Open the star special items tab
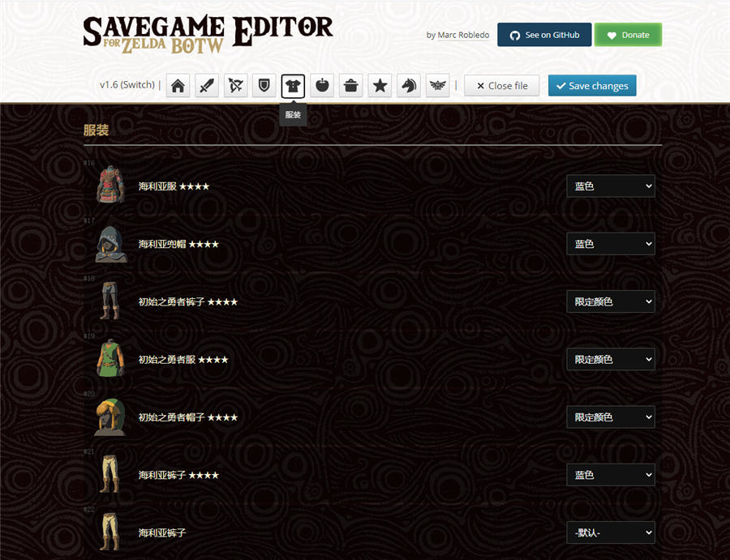Image resolution: width=730 pixels, height=560 pixels. [380, 86]
